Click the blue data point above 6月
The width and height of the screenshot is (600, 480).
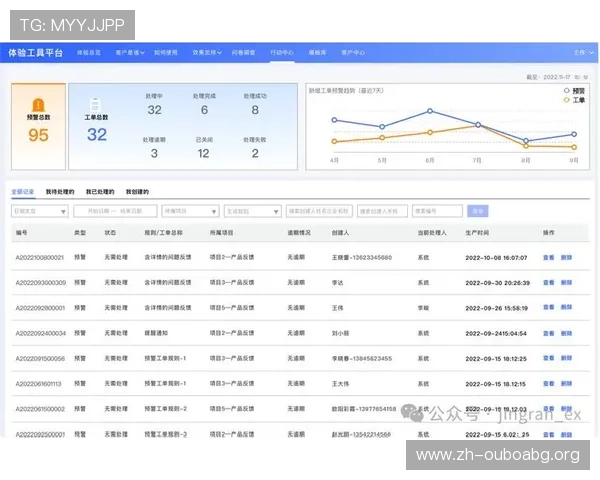[430, 112]
